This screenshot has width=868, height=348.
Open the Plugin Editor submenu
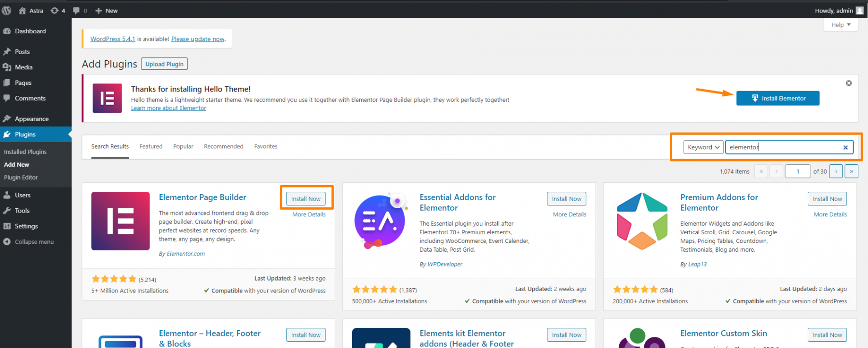point(21,177)
